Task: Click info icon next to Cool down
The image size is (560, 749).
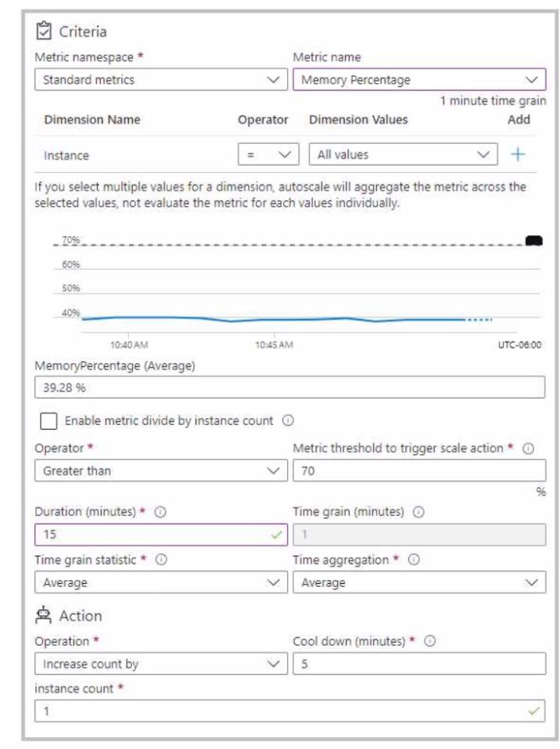Action: (429, 641)
